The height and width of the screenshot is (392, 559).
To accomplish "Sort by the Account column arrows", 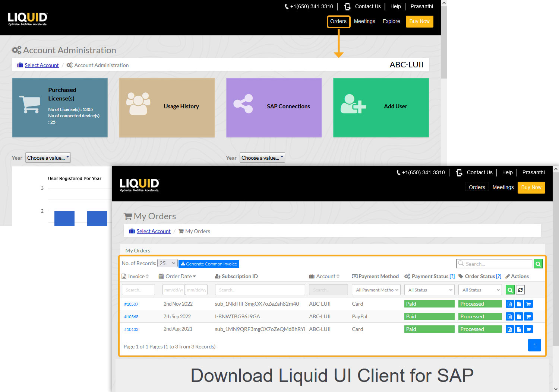I will [x=338, y=276].
